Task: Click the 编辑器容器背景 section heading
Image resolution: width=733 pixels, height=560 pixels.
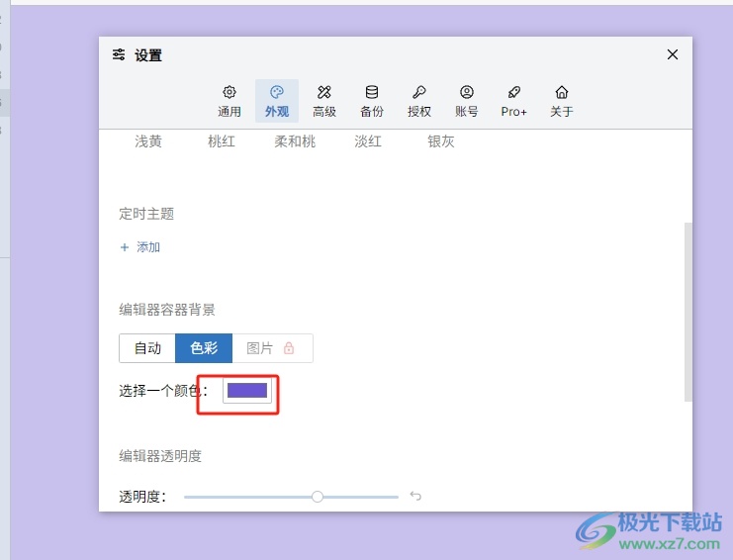Action: (167, 310)
